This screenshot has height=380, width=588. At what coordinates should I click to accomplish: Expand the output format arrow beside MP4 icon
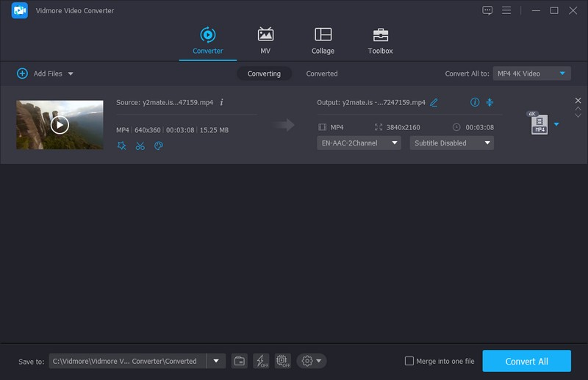point(556,124)
